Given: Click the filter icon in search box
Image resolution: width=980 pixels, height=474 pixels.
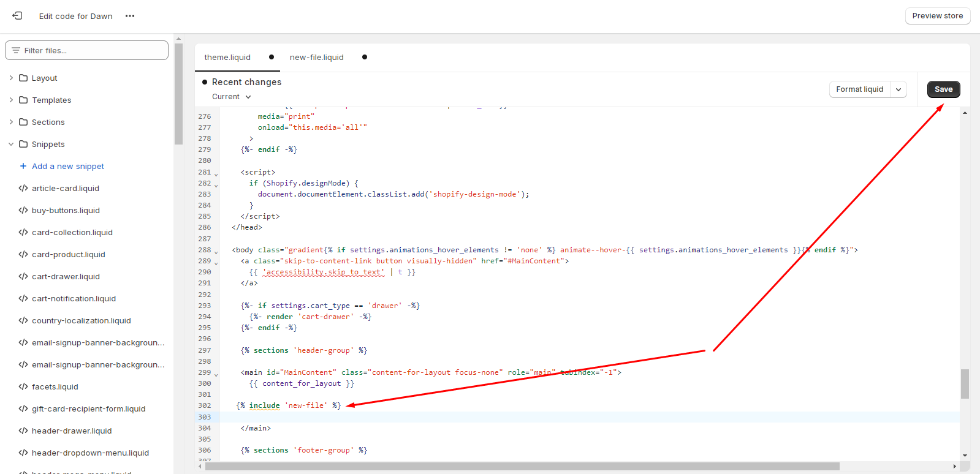Looking at the screenshot, I should point(16,50).
